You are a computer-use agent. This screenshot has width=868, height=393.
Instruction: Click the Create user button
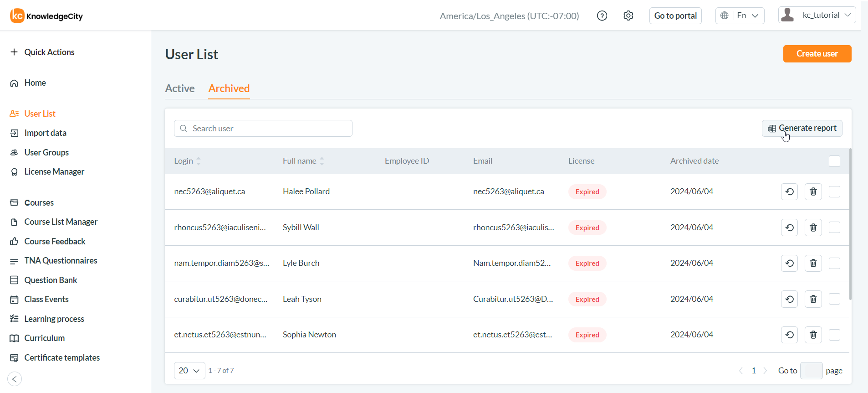817,54
